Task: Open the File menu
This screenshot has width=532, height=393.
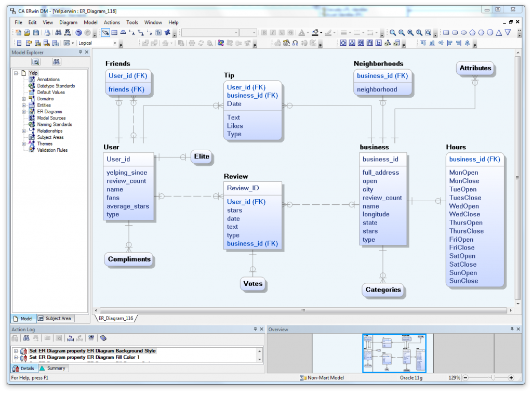Action: click(x=18, y=22)
